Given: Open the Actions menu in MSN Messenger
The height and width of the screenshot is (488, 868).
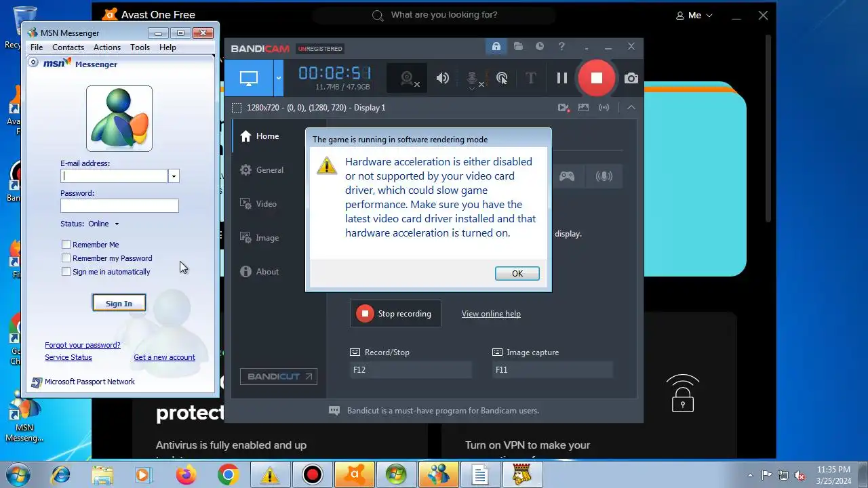Looking at the screenshot, I should (x=107, y=47).
